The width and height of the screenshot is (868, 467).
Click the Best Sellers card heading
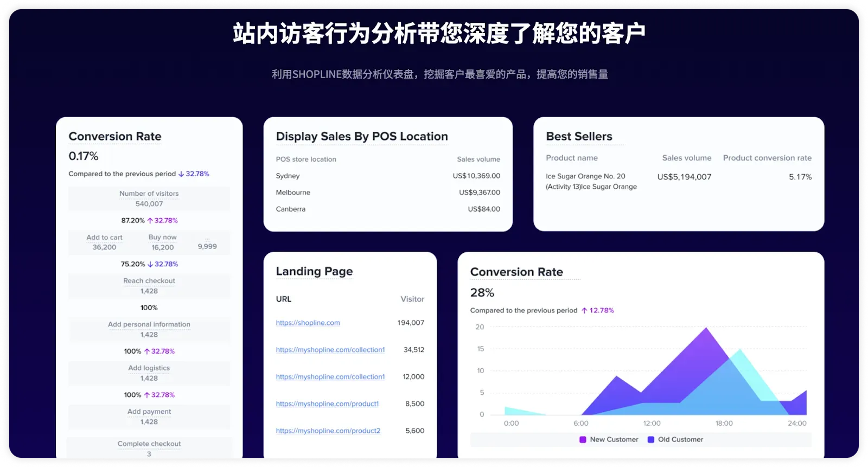point(579,137)
